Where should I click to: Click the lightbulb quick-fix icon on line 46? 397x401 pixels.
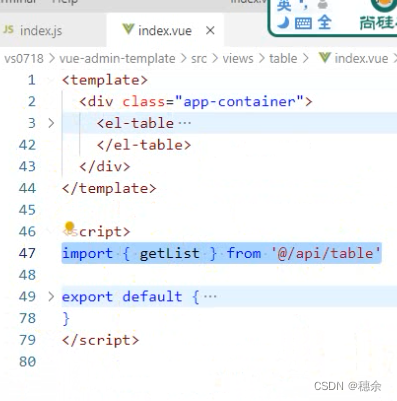click(x=69, y=227)
